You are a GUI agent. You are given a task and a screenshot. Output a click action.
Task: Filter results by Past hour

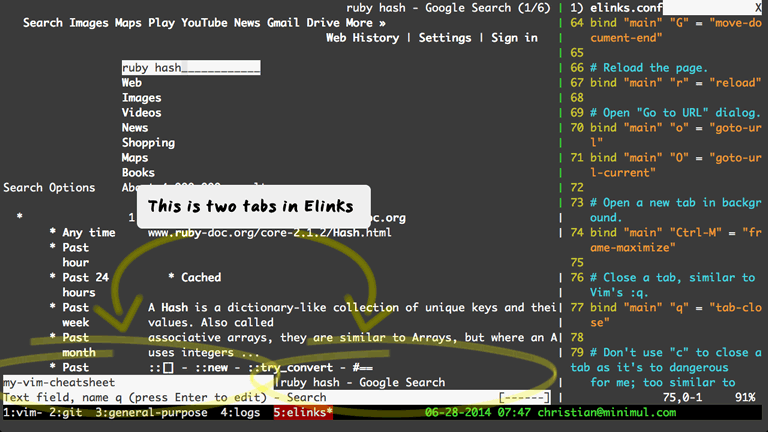[x=75, y=255]
